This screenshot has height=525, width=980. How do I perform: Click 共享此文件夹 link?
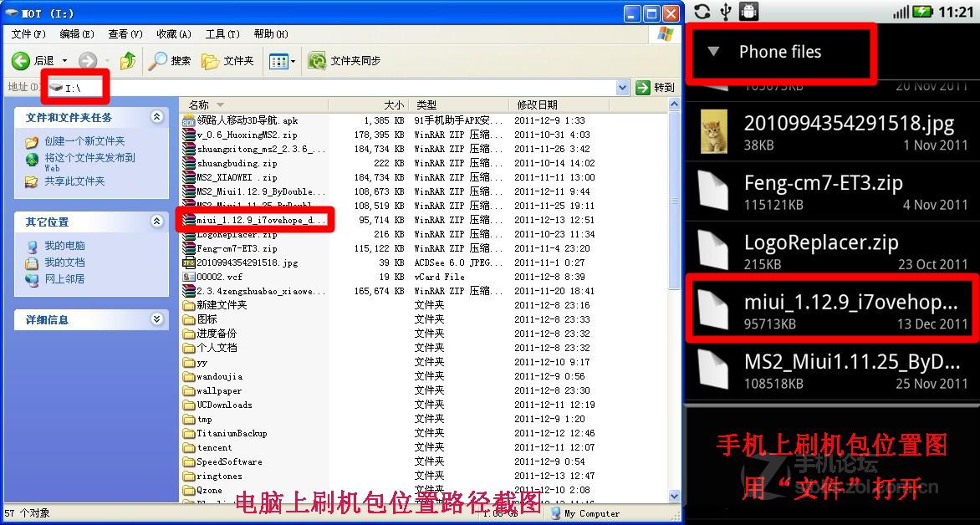tap(74, 181)
